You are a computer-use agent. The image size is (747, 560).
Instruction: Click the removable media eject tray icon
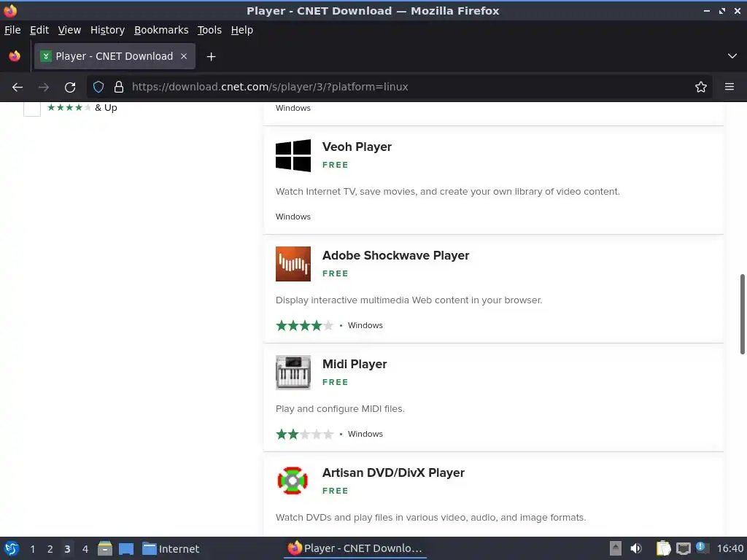(x=616, y=548)
